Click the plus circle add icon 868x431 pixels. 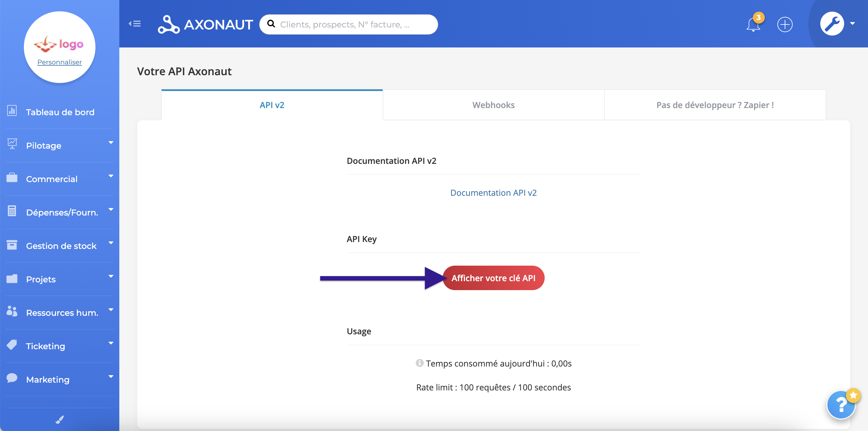[x=785, y=24]
